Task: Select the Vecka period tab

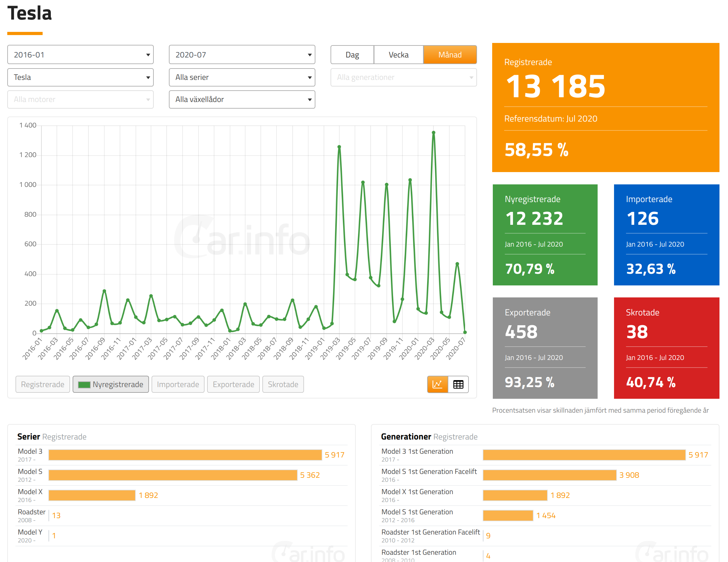Action: click(398, 55)
